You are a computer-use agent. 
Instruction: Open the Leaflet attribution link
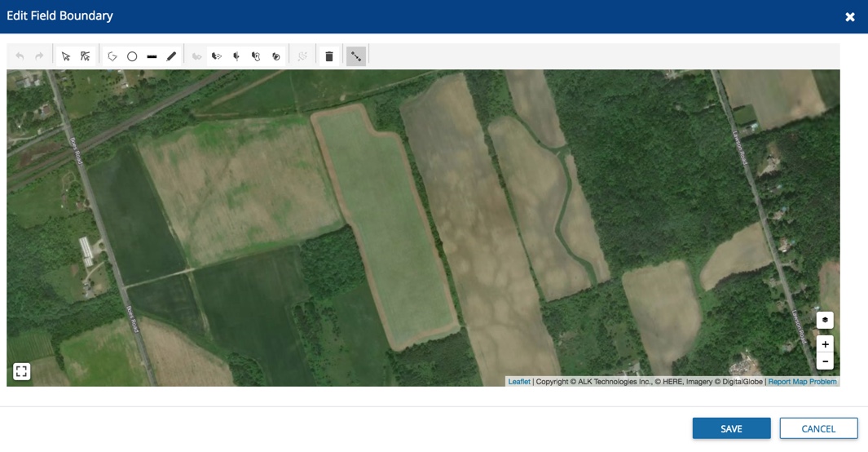coord(519,381)
